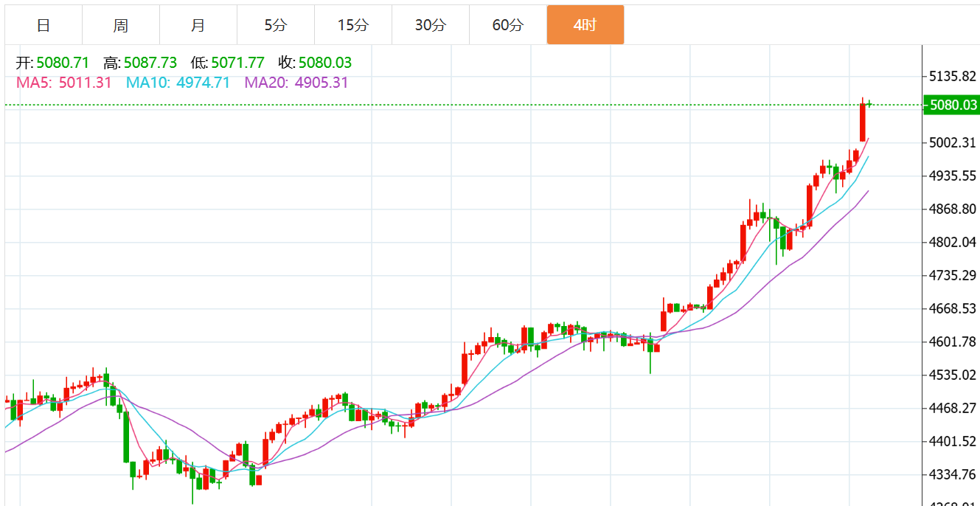Select the MA20 legend value 4905.31

tap(321, 83)
